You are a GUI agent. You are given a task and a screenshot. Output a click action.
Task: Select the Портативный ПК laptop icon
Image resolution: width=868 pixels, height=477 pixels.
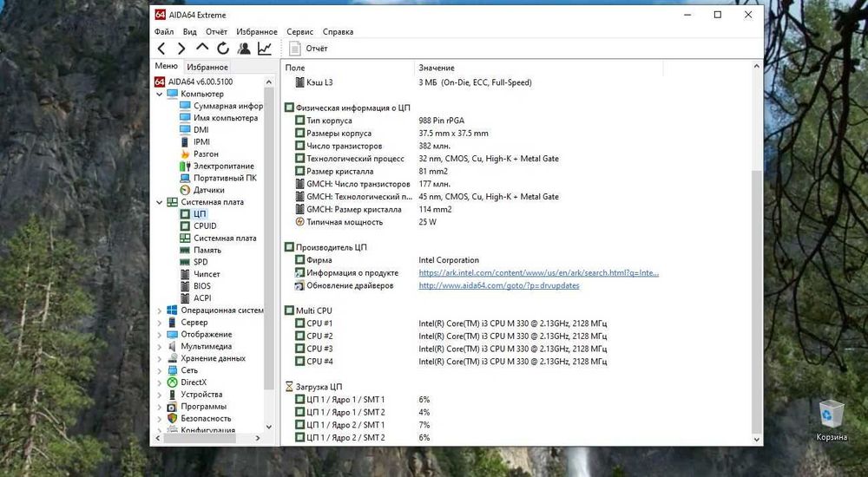(185, 178)
